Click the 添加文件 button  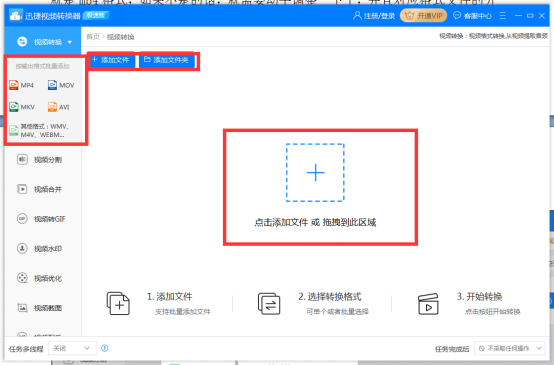click(111, 60)
